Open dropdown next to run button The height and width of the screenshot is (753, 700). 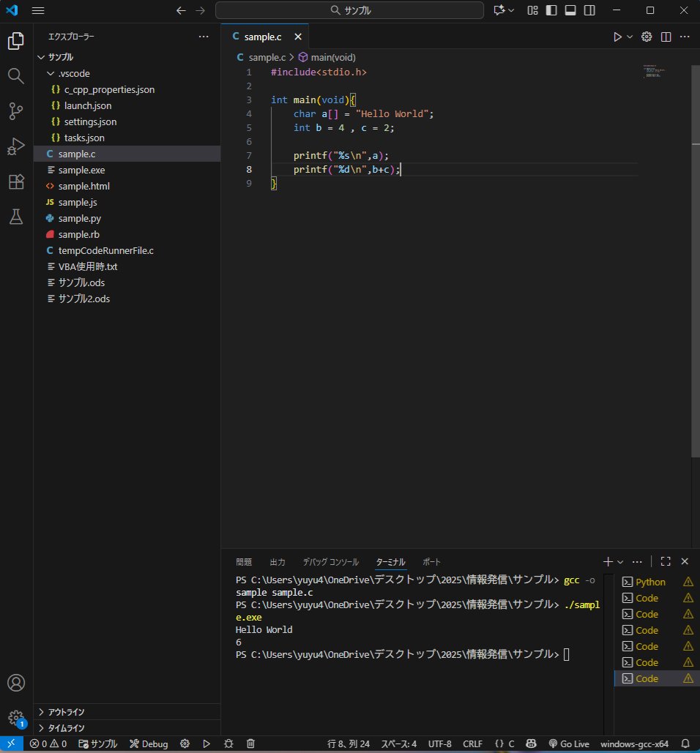630,37
